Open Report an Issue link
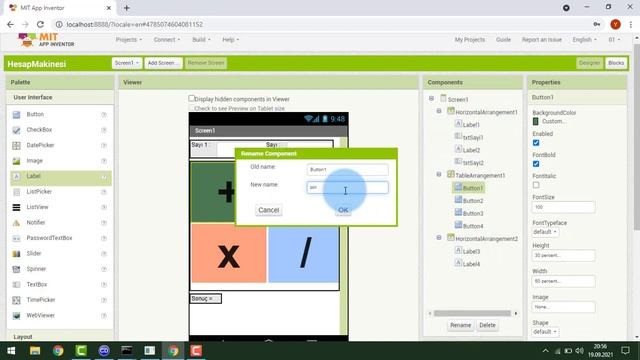640x360 pixels. (x=542, y=40)
